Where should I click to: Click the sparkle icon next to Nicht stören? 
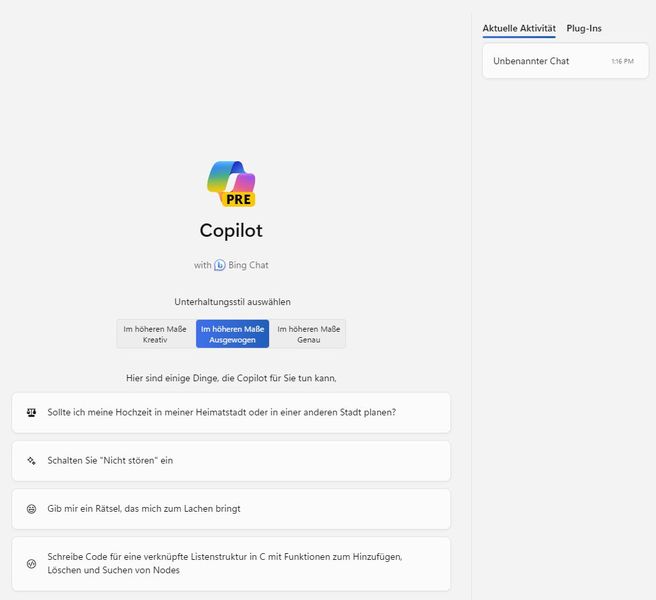[x=31, y=461]
